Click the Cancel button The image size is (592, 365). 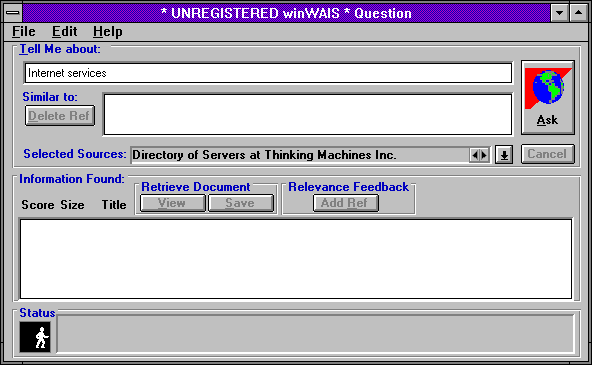click(x=548, y=154)
